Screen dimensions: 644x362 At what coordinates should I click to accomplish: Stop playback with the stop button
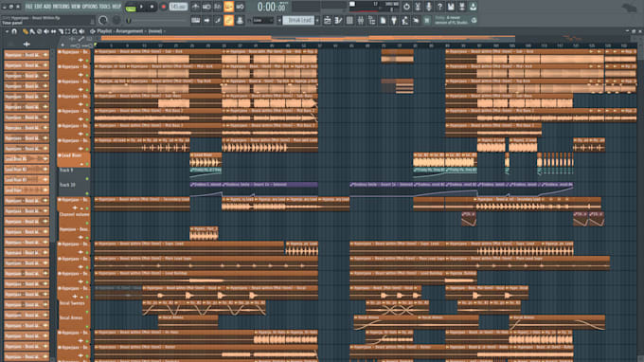click(152, 7)
